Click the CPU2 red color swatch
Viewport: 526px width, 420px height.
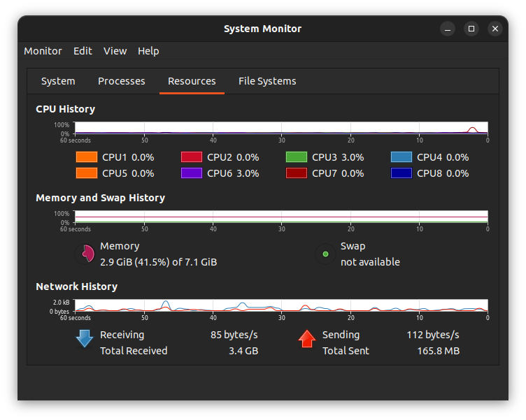tap(191, 157)
